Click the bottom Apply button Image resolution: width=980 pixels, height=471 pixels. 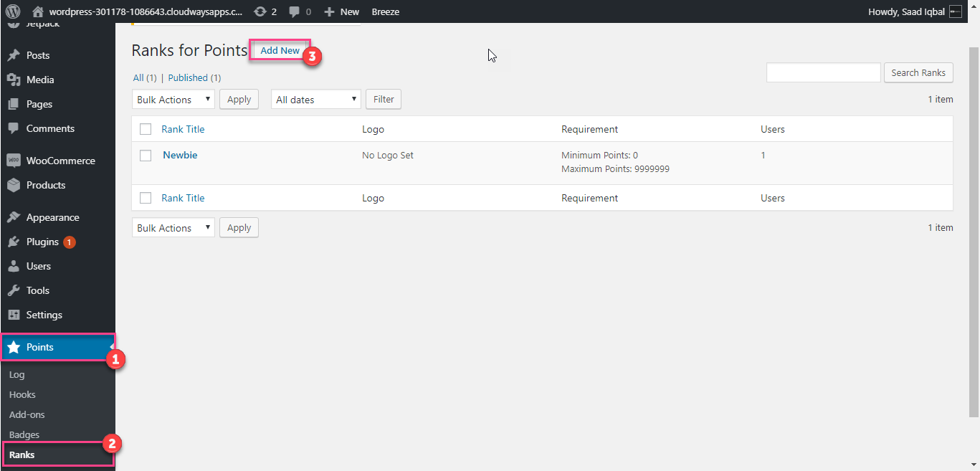pos(239,228)
